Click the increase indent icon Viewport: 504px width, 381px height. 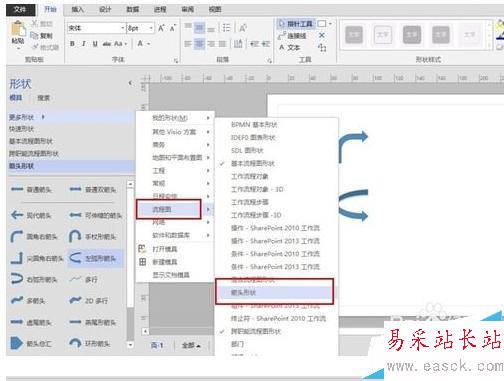pos(266,44)
